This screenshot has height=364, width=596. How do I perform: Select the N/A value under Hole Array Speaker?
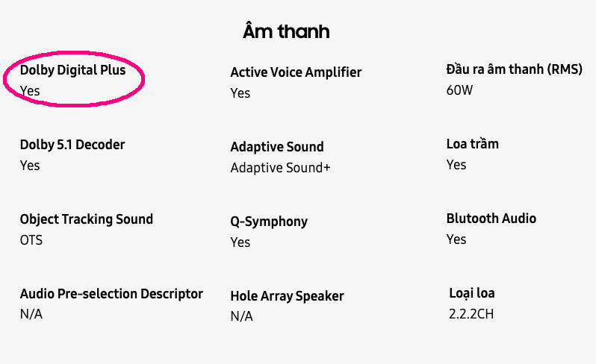241,317
